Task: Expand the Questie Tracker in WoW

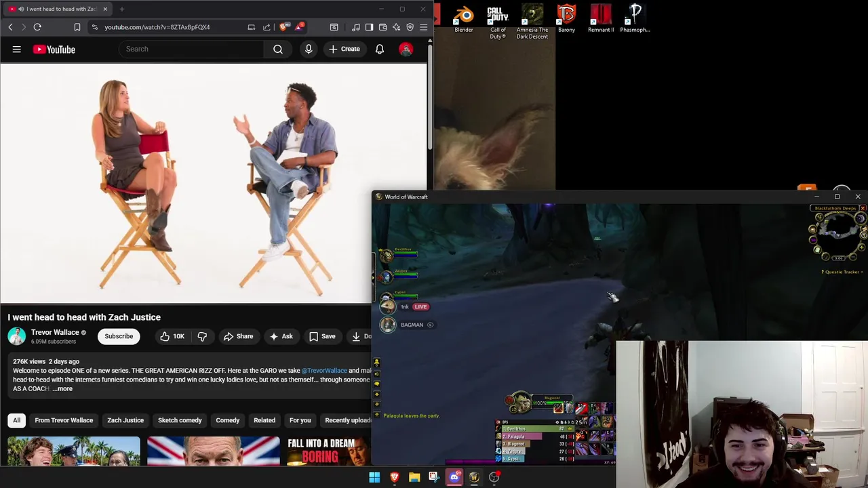Action: pyautogui.click(x=842, y=272)
